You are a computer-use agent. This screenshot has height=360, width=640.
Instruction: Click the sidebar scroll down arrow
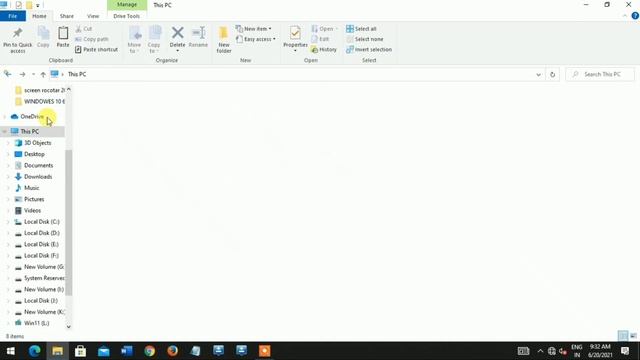(x=69, y=327)
